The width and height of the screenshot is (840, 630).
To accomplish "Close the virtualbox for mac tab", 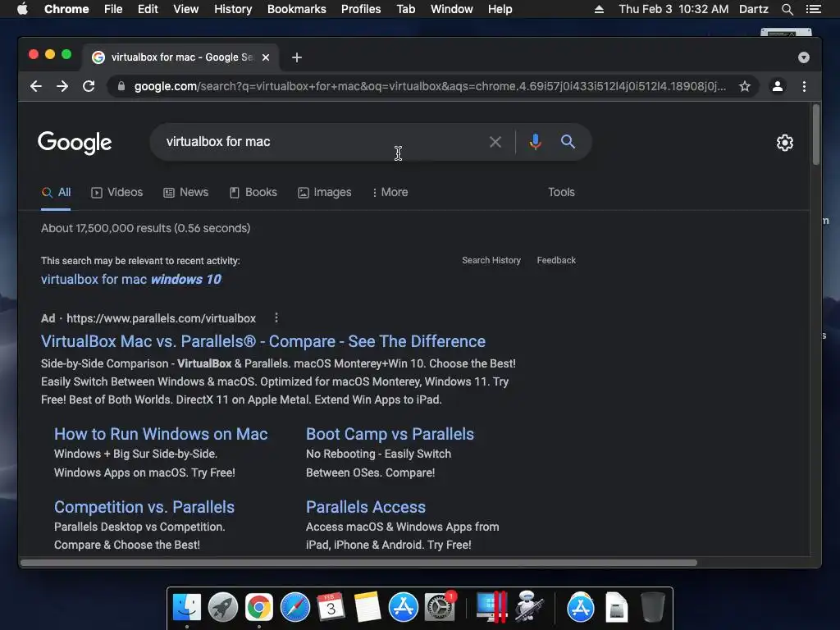I will click(x=266, y=57).
